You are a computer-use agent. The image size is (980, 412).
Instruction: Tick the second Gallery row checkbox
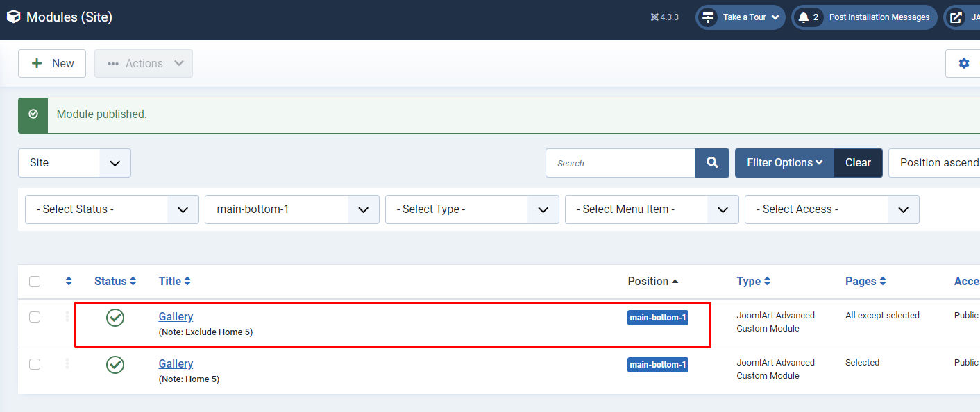click(35, 364)
